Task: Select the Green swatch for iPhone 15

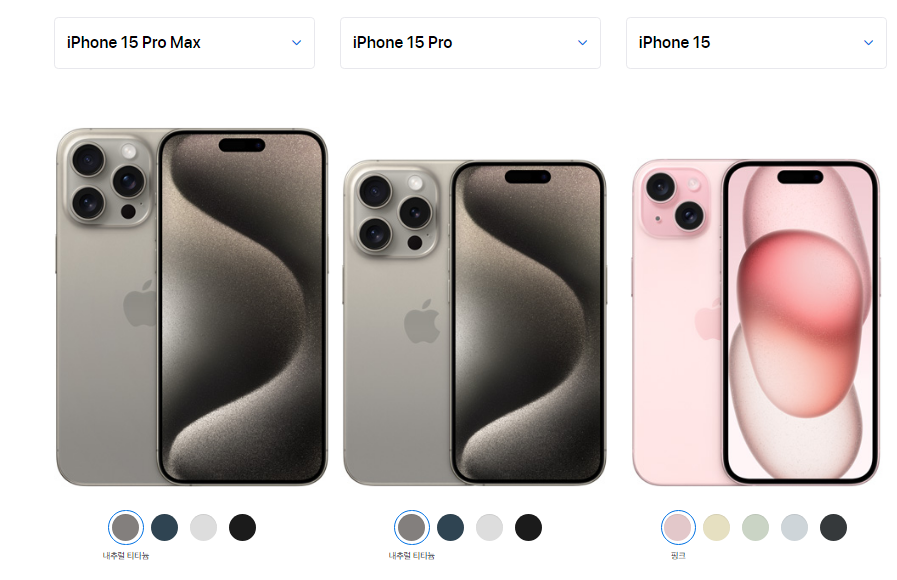Action: tap(756, 527)
